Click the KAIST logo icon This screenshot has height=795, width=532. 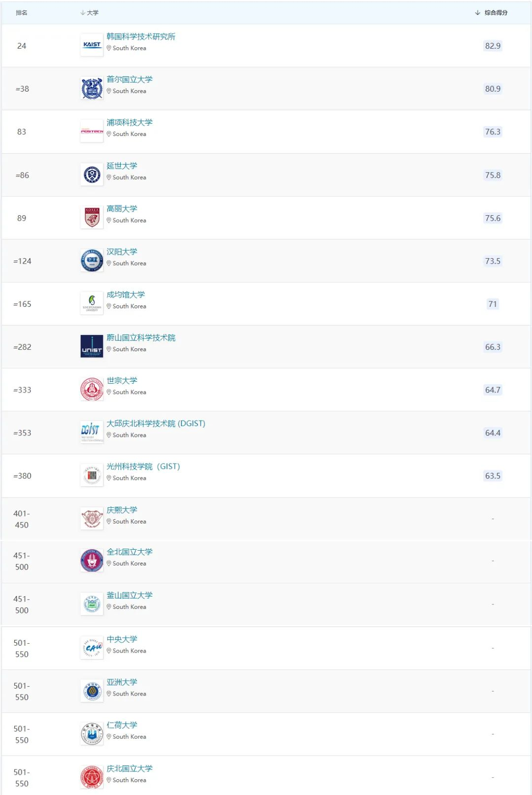pyautogui.click(x=92, y=45)
